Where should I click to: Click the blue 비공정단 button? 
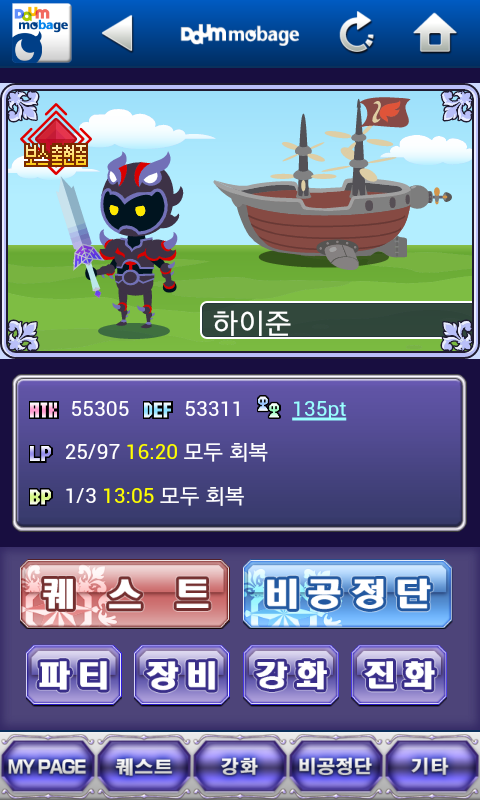coord(347,594)
